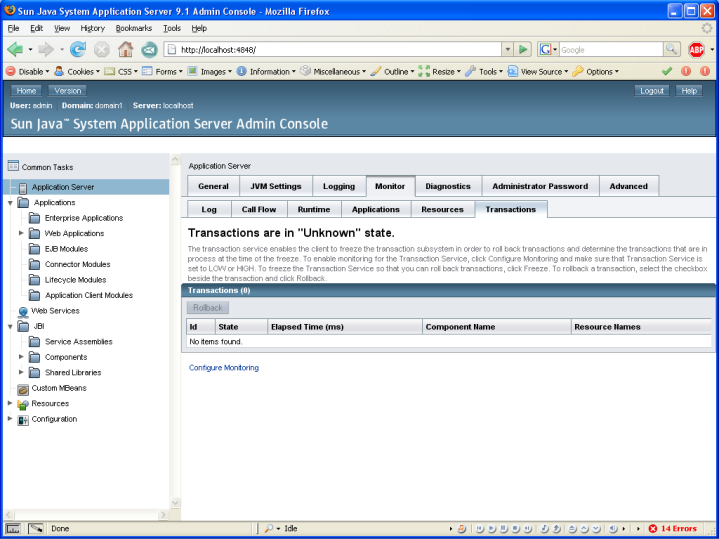Click the Custom MBeans icon

click(23, 389)
